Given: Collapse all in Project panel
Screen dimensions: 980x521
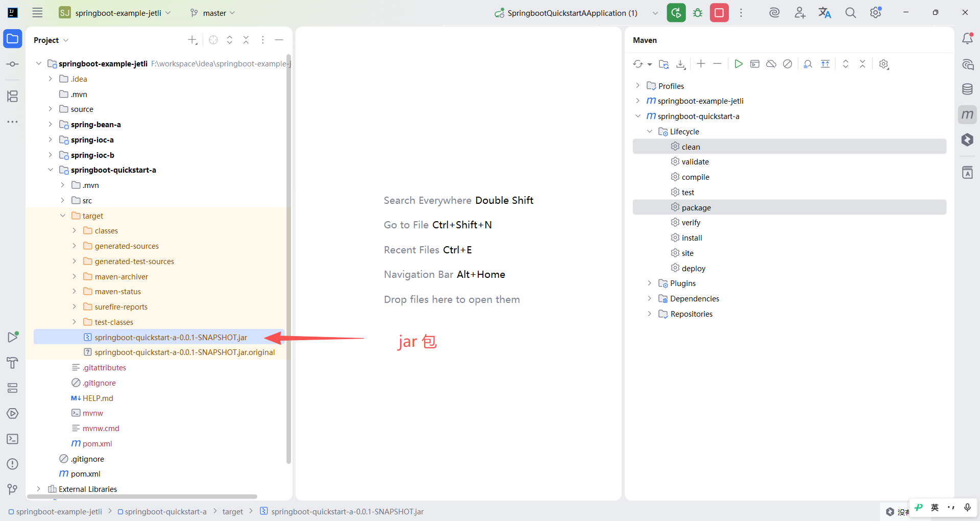Looking at the screenshot, I should coord(246,40).
